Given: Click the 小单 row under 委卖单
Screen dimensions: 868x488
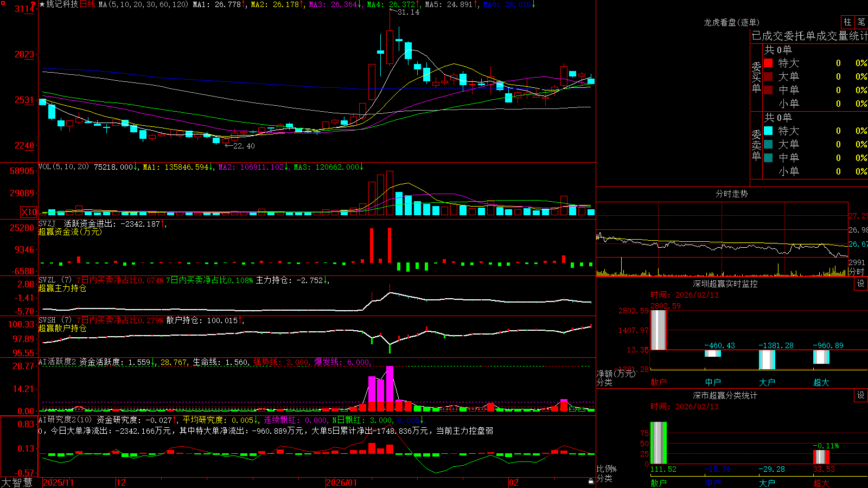Looking at the screenshot, I should coord(815,171).
